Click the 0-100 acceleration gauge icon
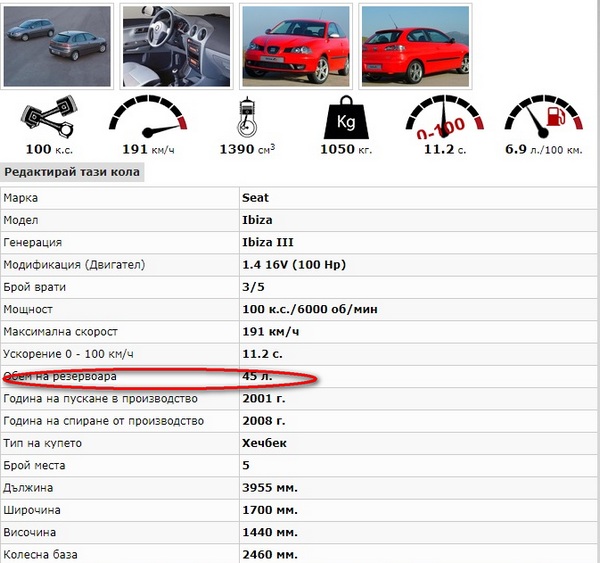This screenshot has width=600, height=563. click(x=444, y=117)
